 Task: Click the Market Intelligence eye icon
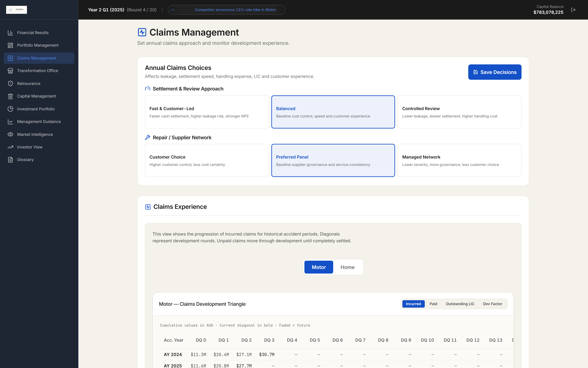[x=10, y=134]
